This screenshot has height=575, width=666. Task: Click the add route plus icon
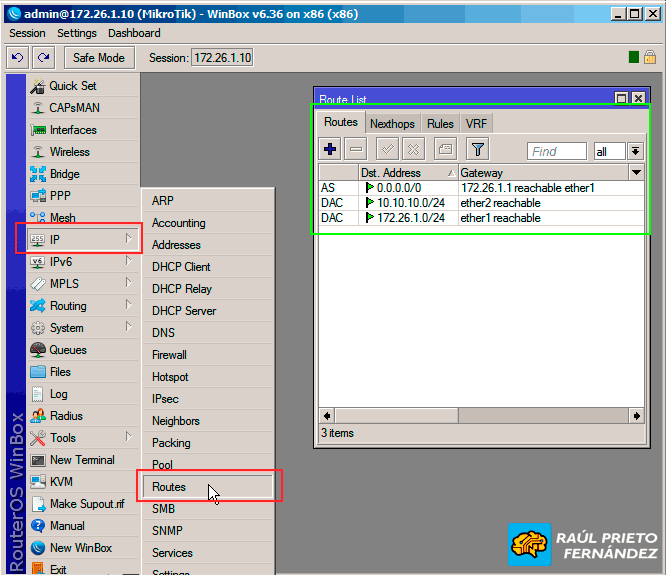331,150
